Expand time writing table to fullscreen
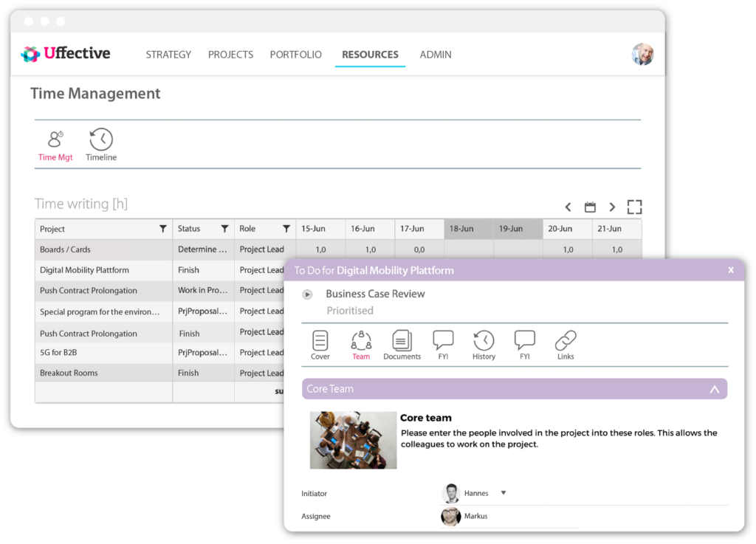 (x=634, y=207)
